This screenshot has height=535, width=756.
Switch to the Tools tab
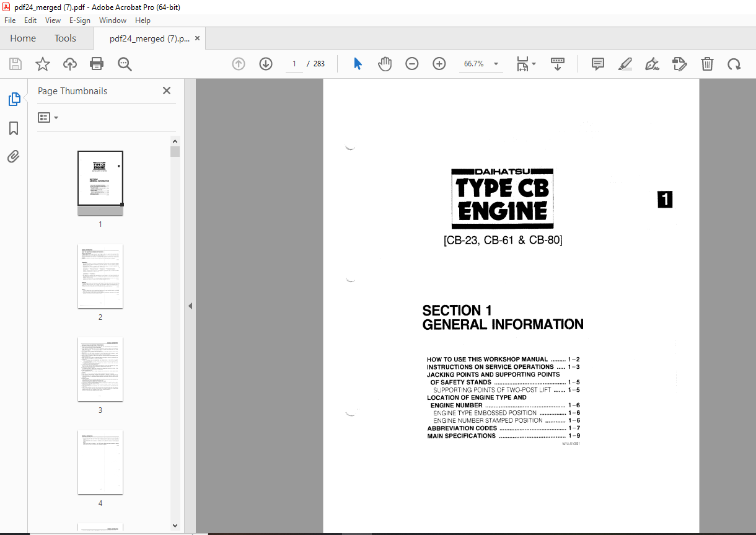[x=65, y=38]
